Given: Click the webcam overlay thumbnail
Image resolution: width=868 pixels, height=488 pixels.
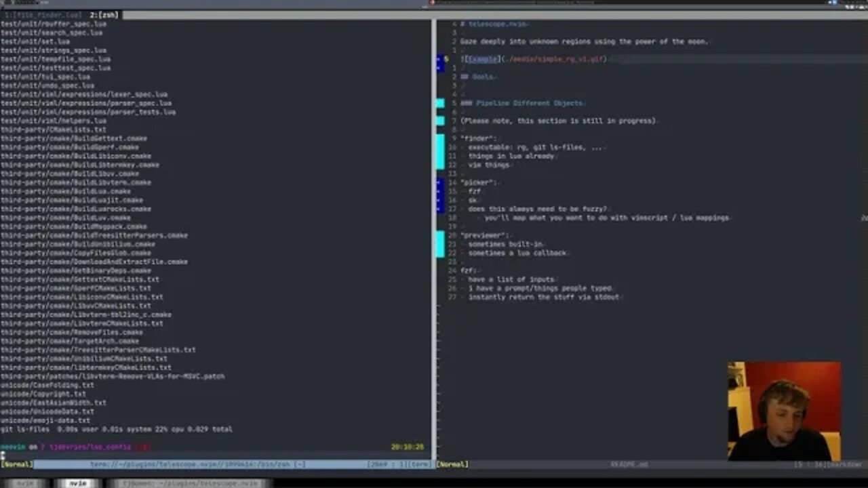Looking at the screenshot, I should [785, 411].
